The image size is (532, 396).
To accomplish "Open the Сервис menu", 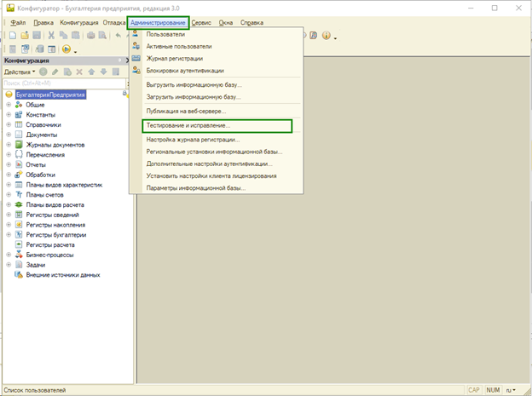I will tap(201, 23).
